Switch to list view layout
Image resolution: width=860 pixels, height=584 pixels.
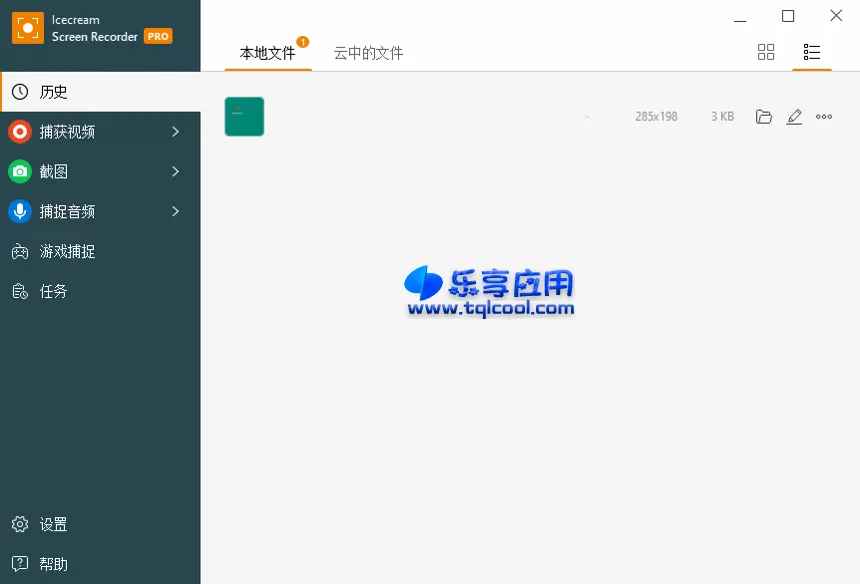(812, 52)
